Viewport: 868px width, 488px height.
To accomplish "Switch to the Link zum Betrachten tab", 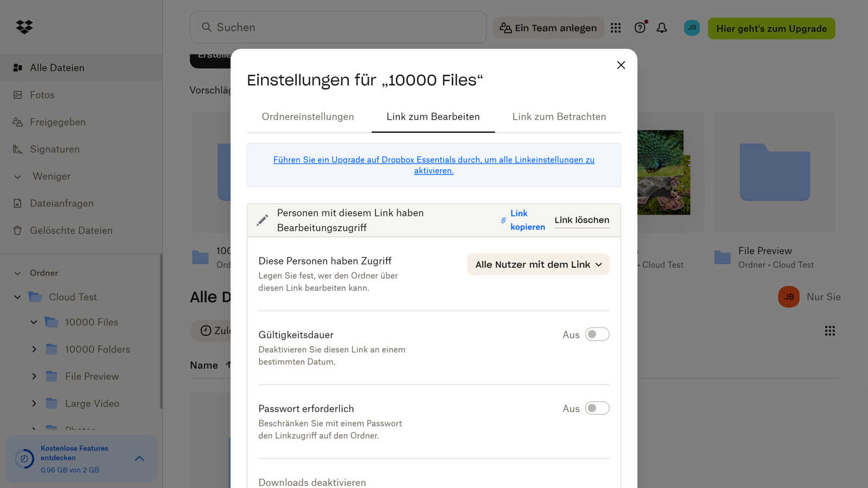I will [x=559, y=116].
